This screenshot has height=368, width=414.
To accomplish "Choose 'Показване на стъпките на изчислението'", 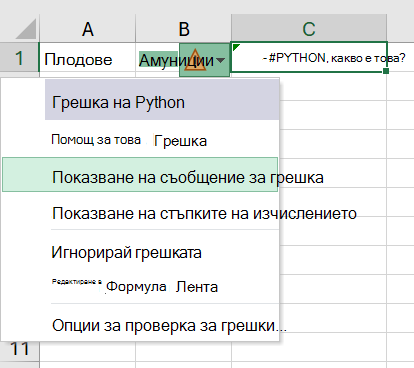I will coord(140,213).
